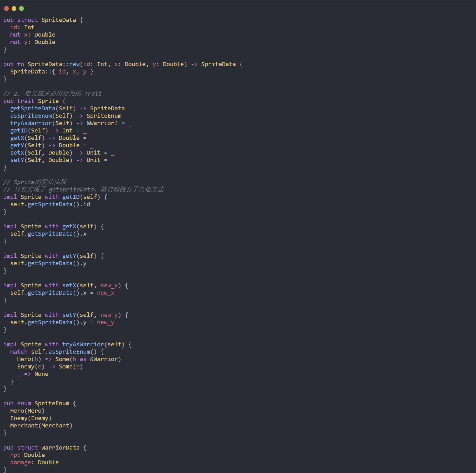Click 'self.getSpriteData().y = new_y' line
The height and width of the screenshot is (473, 476).
(62, 322)
